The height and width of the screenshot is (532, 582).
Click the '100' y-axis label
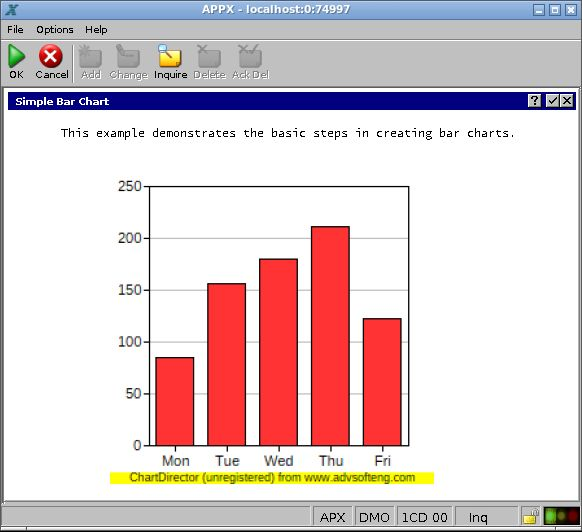pos(130,342)
